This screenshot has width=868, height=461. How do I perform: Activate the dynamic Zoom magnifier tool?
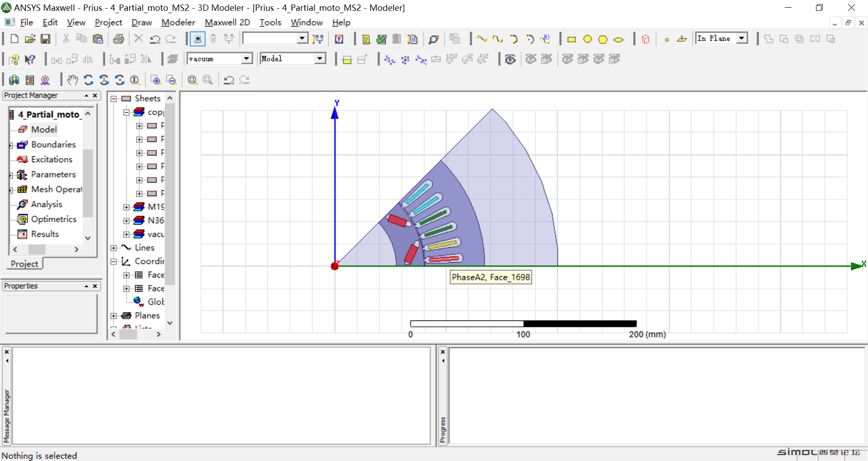135,80
